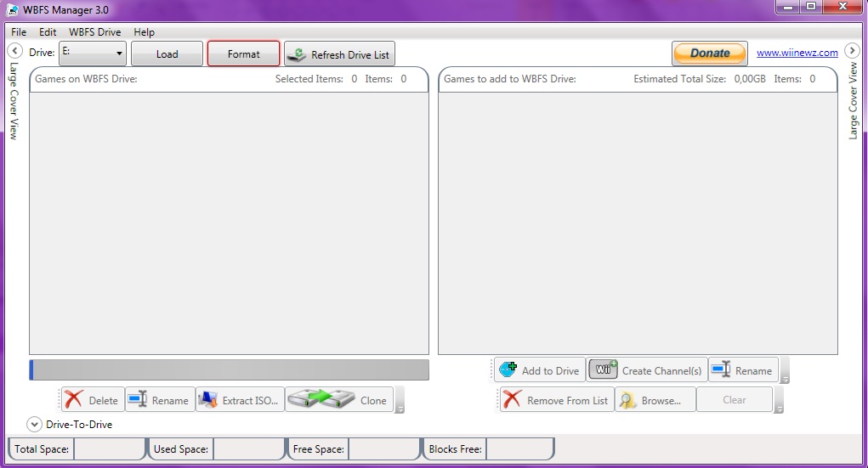Click the Format button

(243, 54)
